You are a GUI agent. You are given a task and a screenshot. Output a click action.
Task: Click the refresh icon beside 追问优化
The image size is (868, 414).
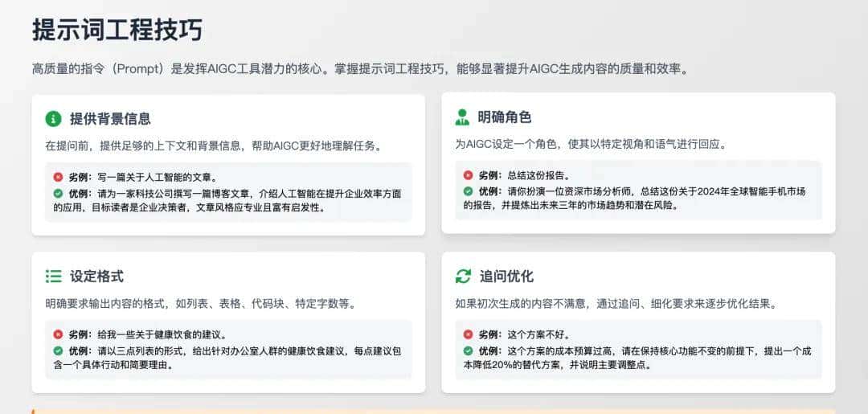pos(463,277)
